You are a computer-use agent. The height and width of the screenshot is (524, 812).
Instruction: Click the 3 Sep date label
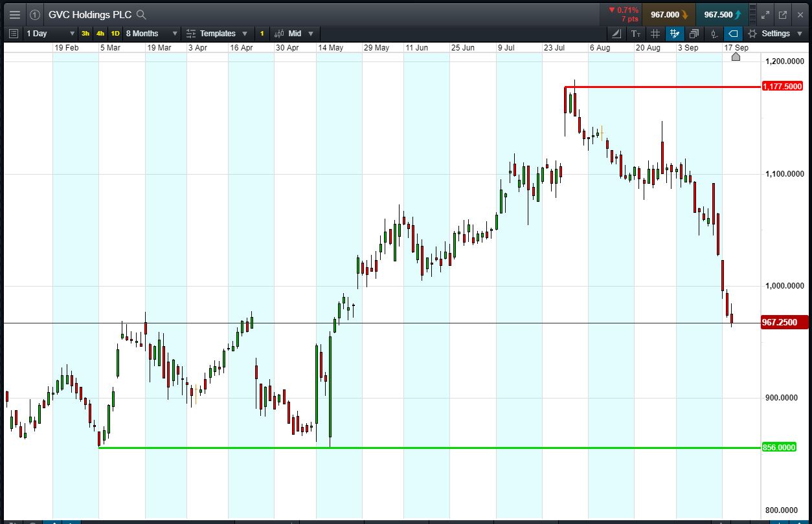tap(688, 48)
